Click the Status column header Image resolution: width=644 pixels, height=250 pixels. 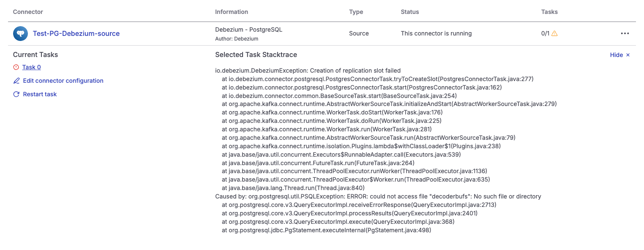click(x=409, y=12)
